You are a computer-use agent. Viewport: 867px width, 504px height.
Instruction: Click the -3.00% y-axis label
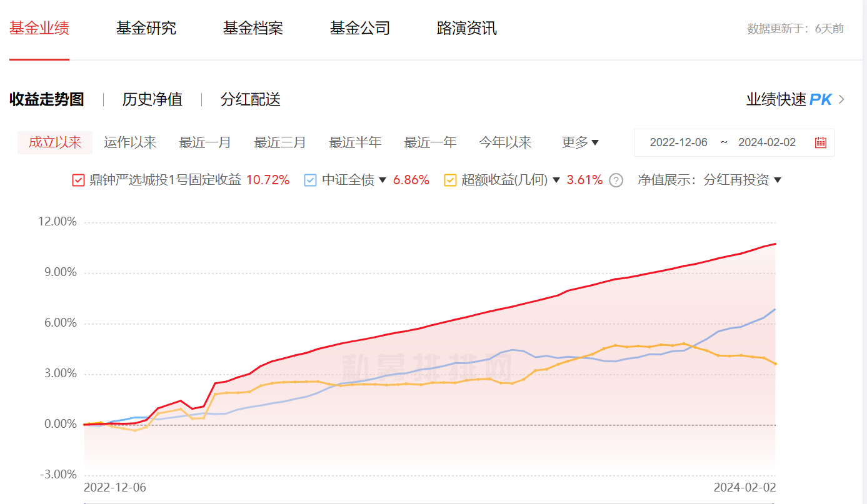[x=58, y=475]
